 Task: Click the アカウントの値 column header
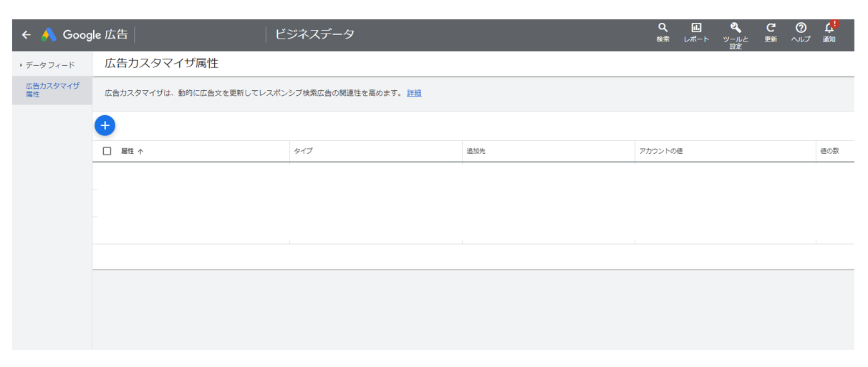tap(660, 151)
